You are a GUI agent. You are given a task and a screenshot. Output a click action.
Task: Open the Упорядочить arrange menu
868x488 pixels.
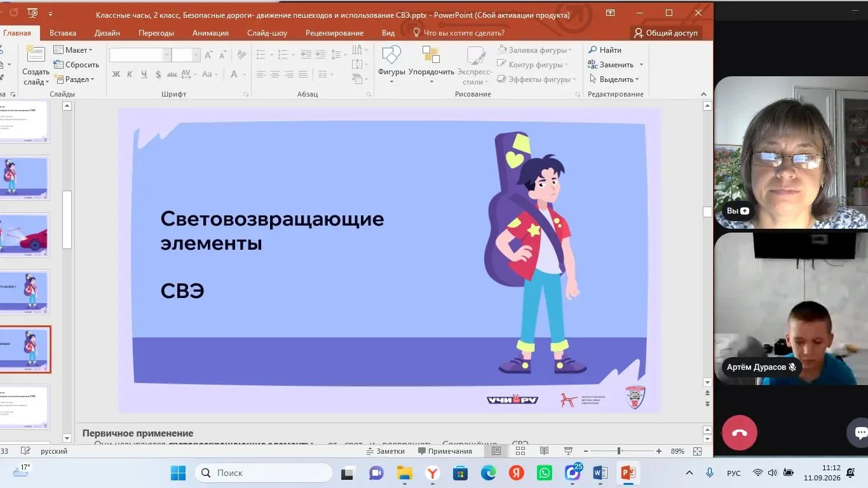click(x=431, y=65)
